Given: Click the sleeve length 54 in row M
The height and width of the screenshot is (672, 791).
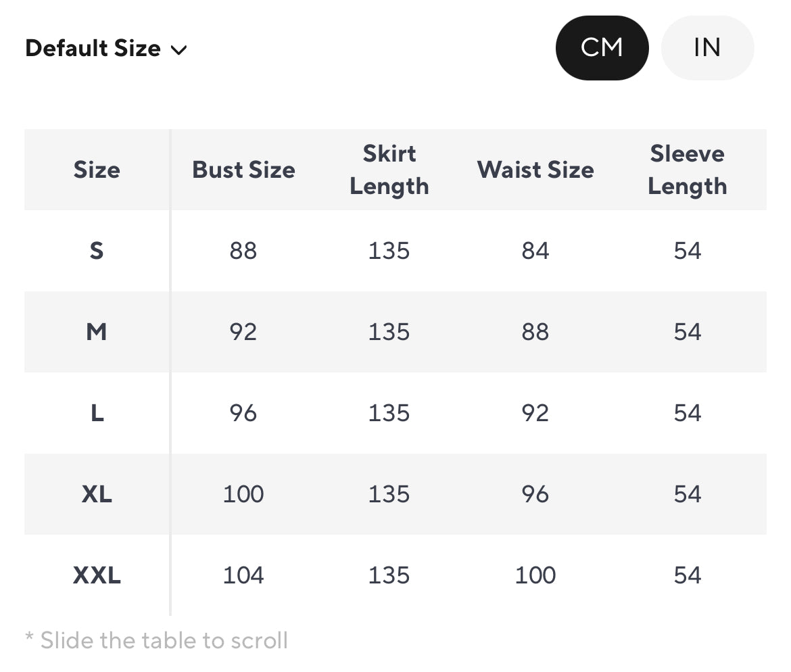Looking at the screenshot, I should click(687, 332).
